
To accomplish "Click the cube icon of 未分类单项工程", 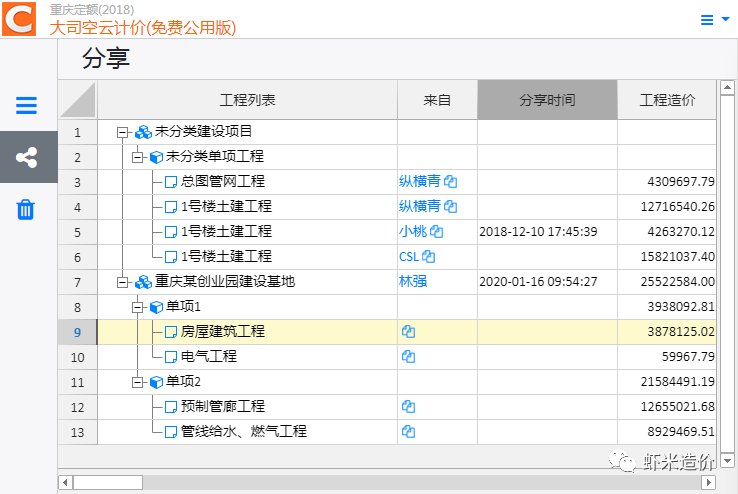I will 156,157.
